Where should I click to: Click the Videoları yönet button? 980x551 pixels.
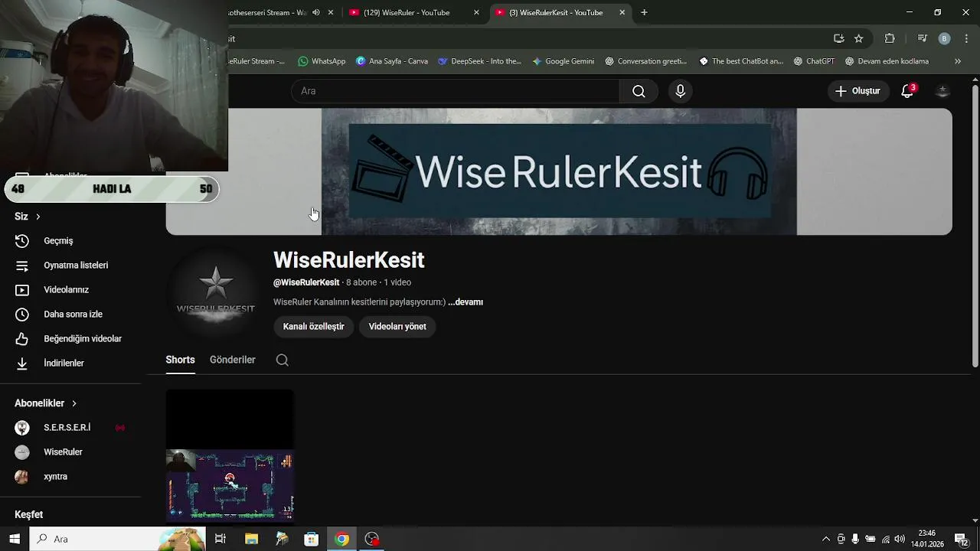click(397, 327)
